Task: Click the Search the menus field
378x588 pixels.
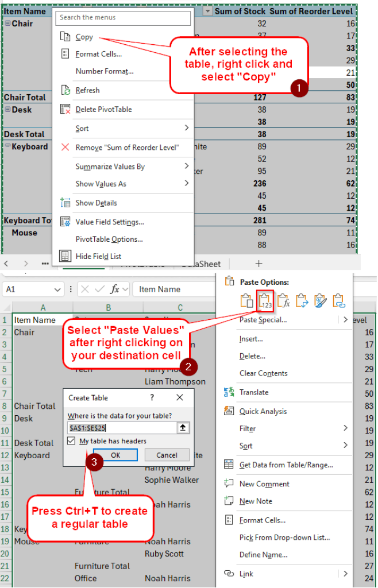Action: click(124, 18)
